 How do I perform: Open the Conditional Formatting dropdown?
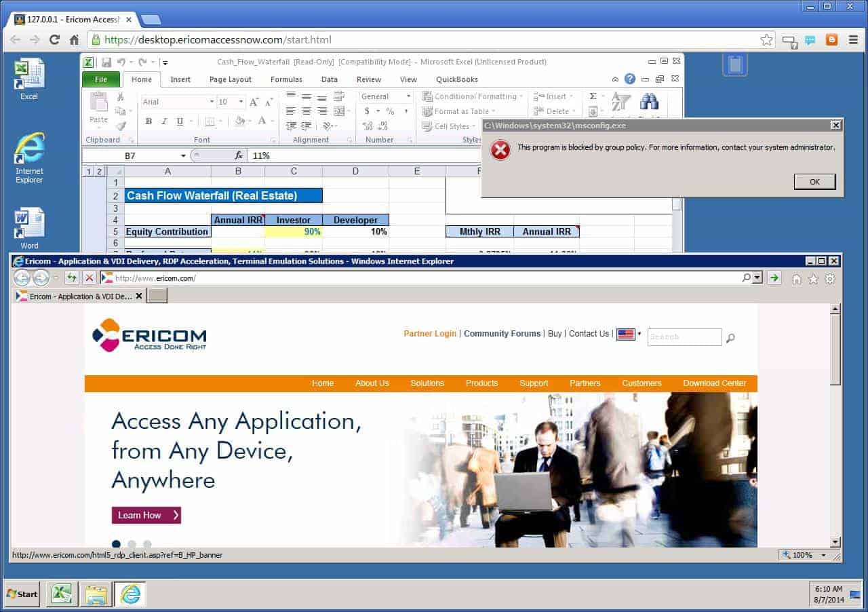(x=473, y=96)
